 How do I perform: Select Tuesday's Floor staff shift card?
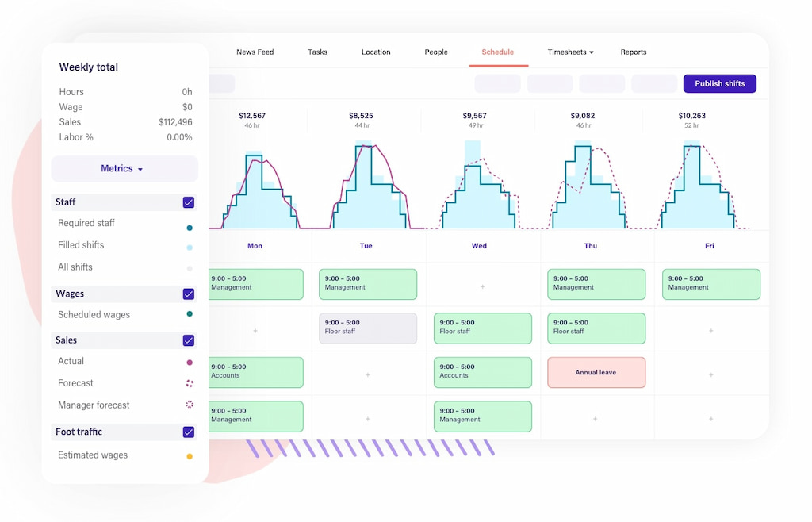[367, 328]
